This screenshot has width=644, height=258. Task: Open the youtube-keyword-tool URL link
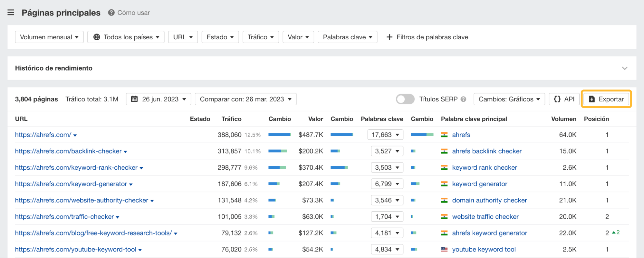[76, 249]
